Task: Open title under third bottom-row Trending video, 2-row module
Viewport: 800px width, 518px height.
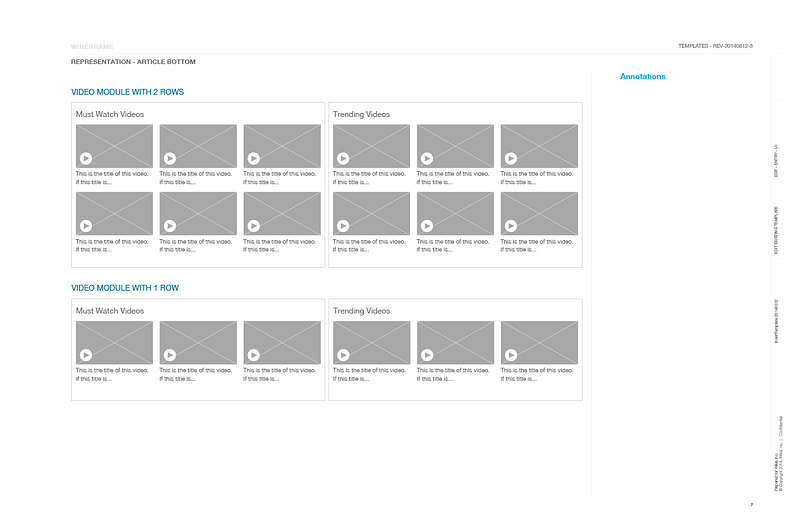Action: tap(537, 245)
